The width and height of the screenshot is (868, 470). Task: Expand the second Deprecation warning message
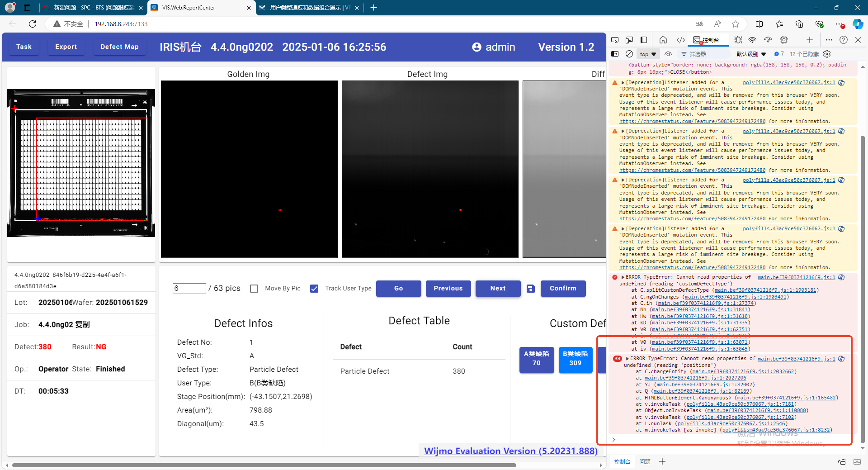pos(623,131)
